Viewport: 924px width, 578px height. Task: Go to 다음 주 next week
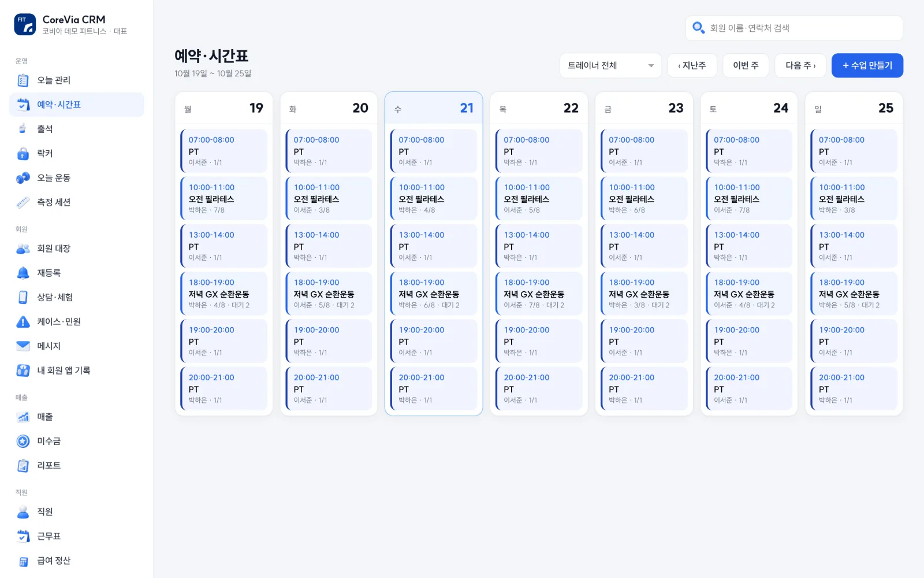(800, 65)
